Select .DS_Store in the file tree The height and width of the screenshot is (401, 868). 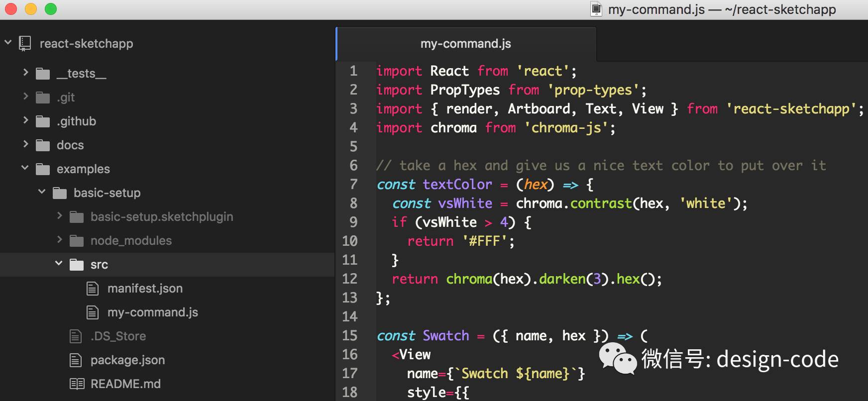118,336
